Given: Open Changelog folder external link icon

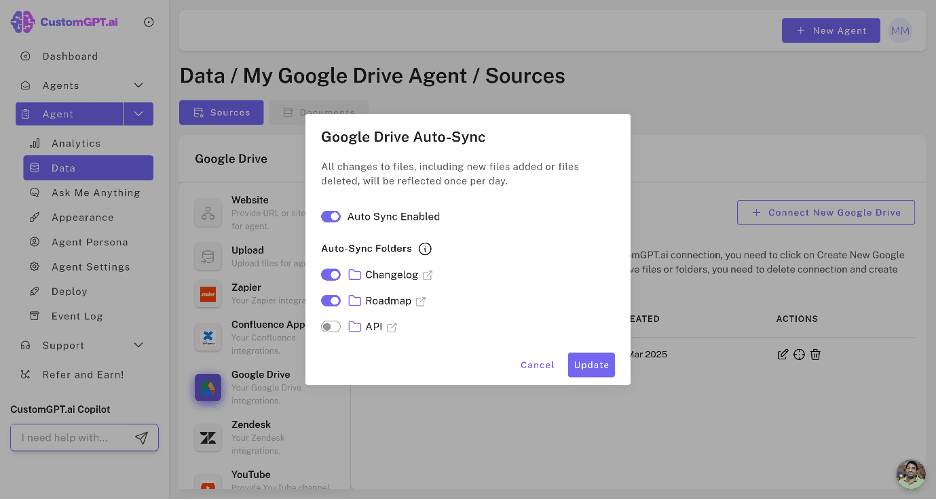Looking at the screenshot, I should point(428,275).
